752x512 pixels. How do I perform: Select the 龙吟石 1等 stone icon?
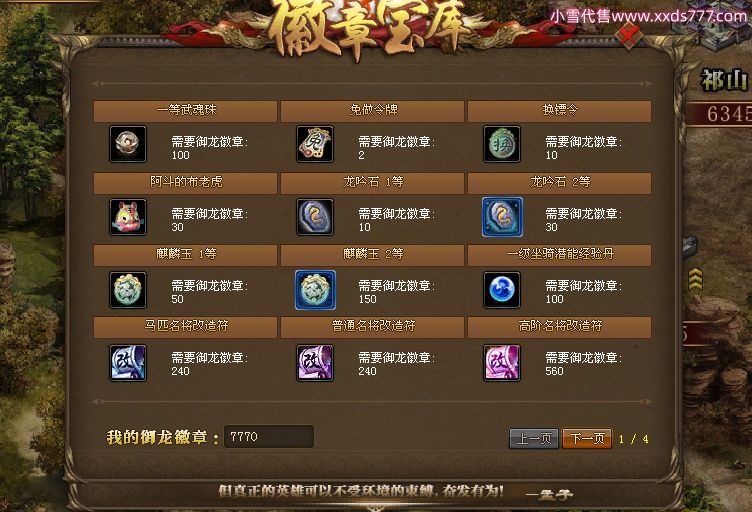[x=315, y=217]
